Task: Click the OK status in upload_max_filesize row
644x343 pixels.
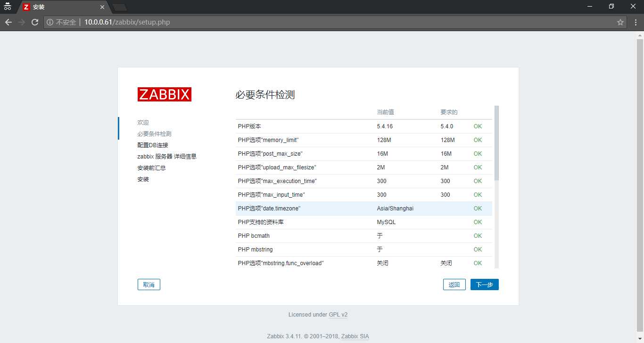Action: [478, 167]
